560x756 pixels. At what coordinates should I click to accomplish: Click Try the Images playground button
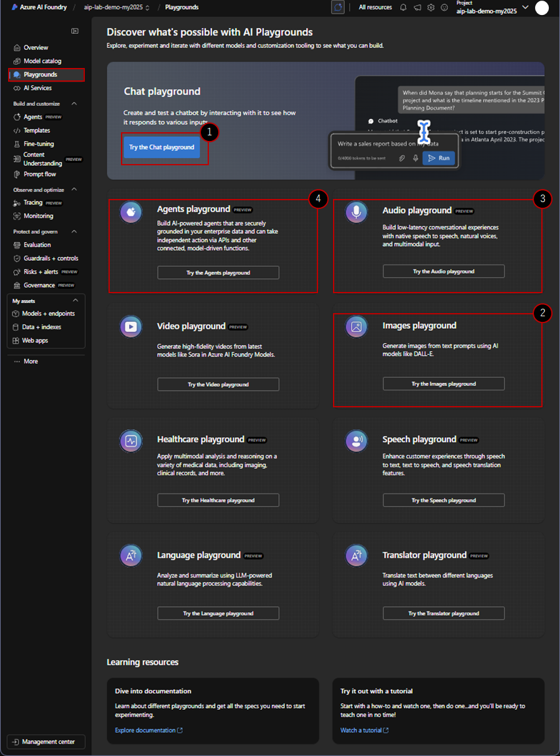(x=443, y=384)
